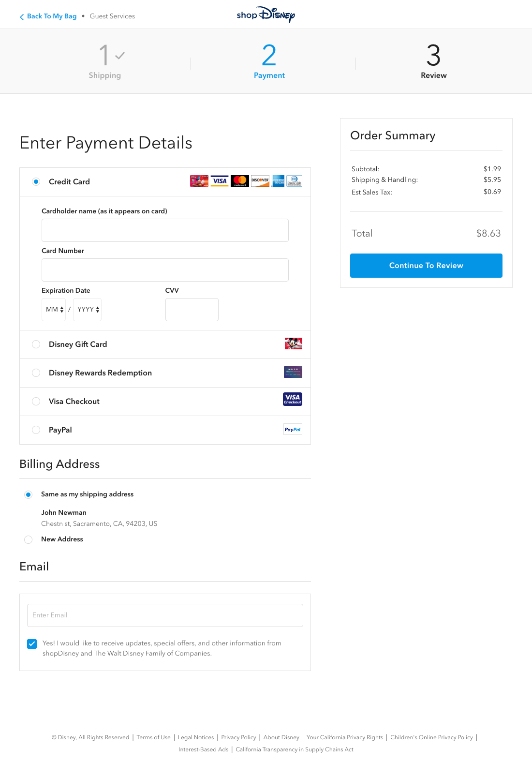Click the PayPal logo
Image resolution: width=532 pixels, height=777 pixels.
pos(293,429)
